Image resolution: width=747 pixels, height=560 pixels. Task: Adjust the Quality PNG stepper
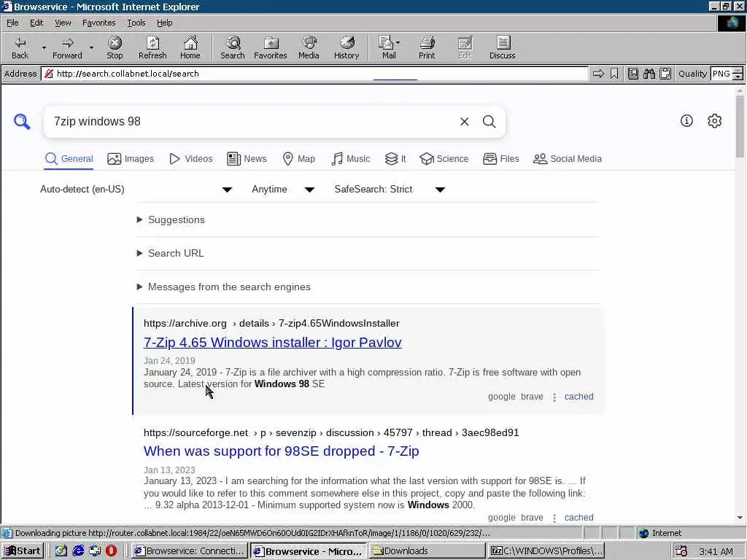point(738,74)
